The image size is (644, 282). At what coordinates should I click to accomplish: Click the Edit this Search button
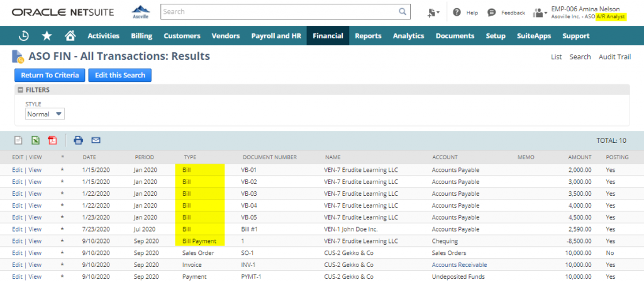pos(120,76)
